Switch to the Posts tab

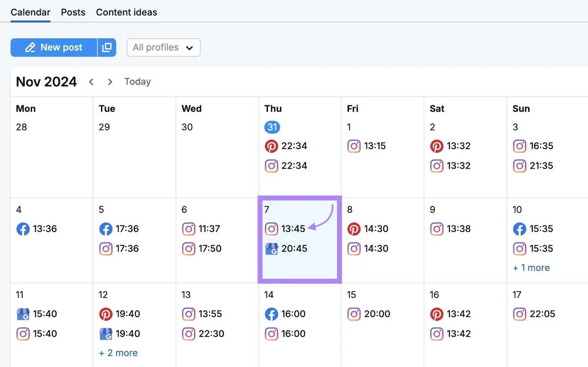[x=73, y=12]
